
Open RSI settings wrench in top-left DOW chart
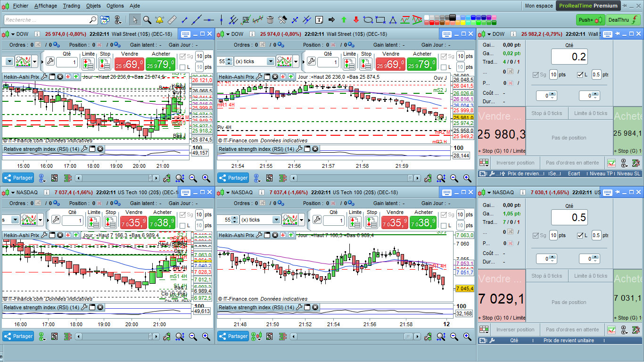pos(84,149)
